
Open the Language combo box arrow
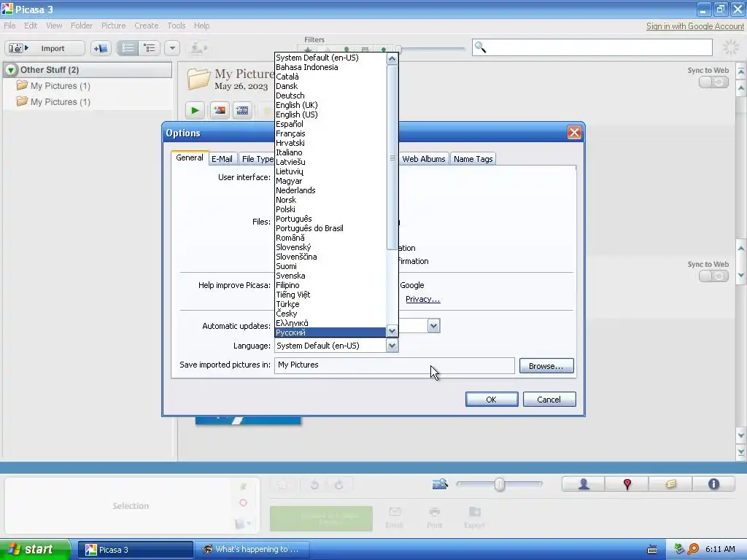tap(392, 346)
